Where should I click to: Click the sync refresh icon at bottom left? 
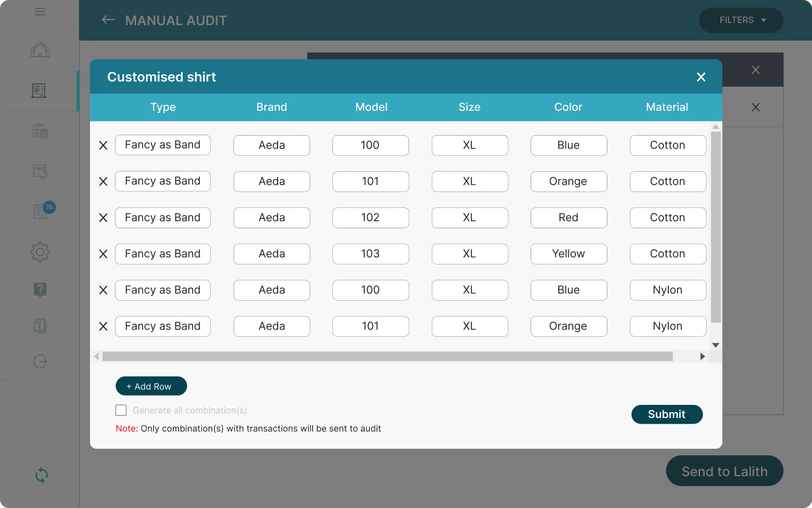pyautogui.click(x=41, y=475)
